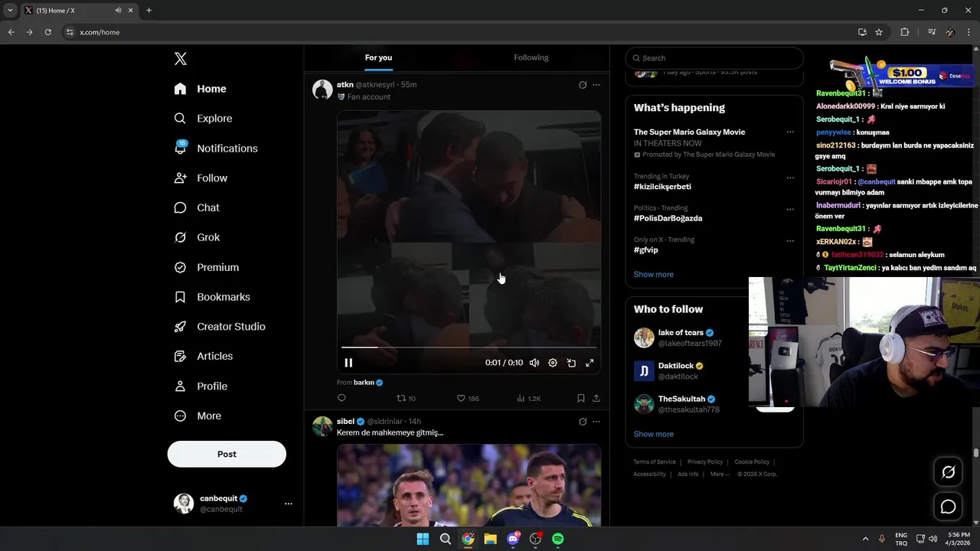Open a new browser tab
980x551 pixels.
coord(149,11)
